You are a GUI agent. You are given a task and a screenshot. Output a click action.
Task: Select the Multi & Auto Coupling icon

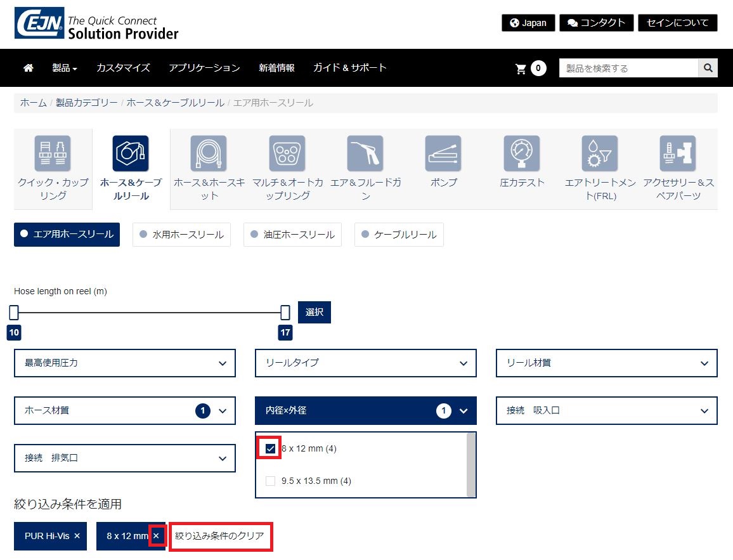point(287,153)
